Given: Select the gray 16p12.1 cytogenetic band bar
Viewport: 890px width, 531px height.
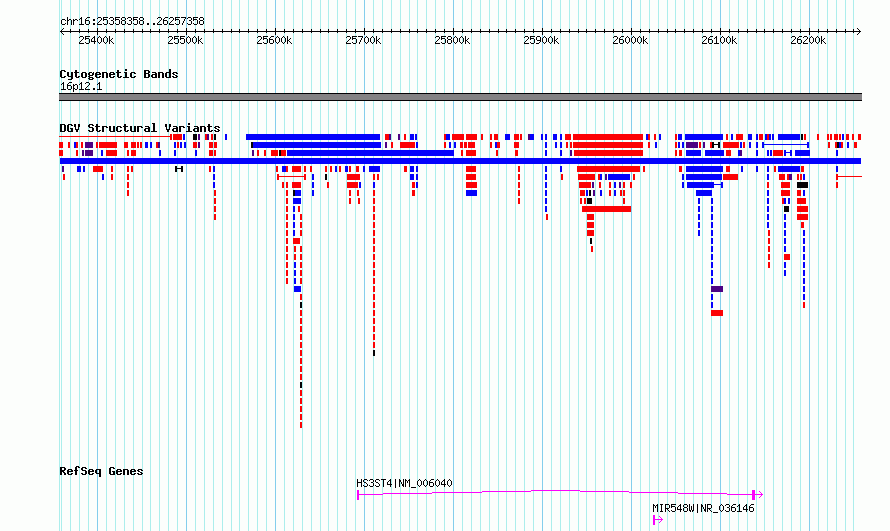Looking at the screenshot, I should tap(460, 97).
